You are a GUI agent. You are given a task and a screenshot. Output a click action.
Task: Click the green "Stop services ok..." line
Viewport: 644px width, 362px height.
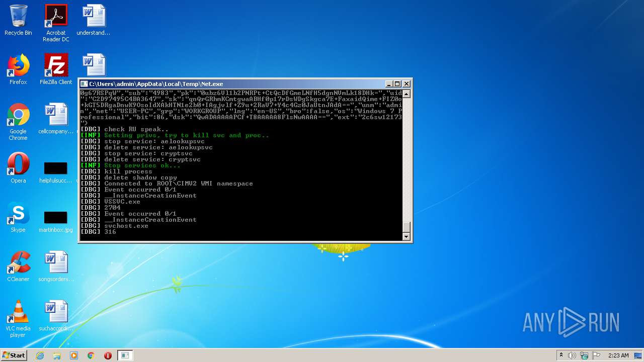point(142,165)
